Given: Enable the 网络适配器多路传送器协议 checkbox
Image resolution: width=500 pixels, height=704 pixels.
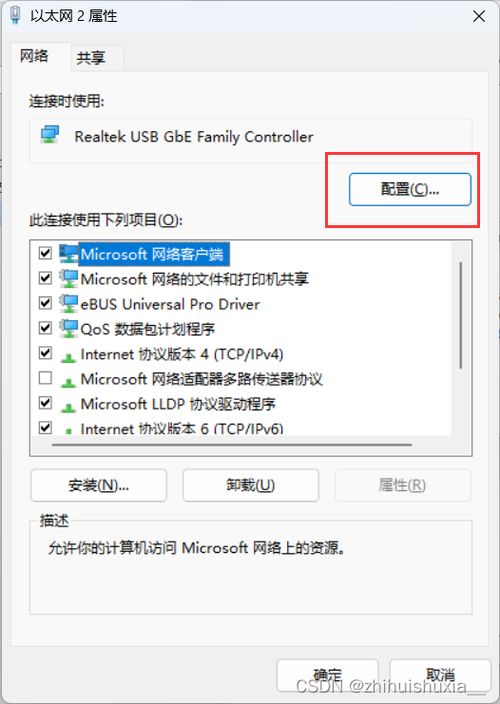Looking at the screenshot, I should [45, 378].
